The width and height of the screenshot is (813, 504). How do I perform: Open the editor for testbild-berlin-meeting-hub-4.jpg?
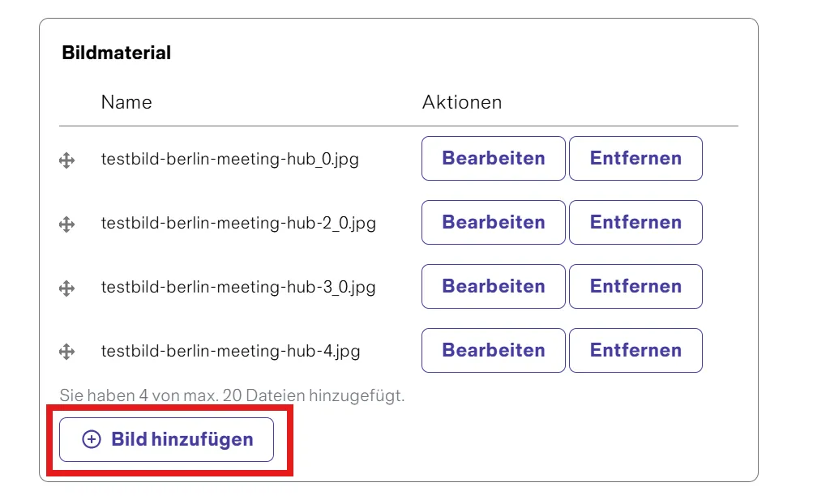point(493,350)
